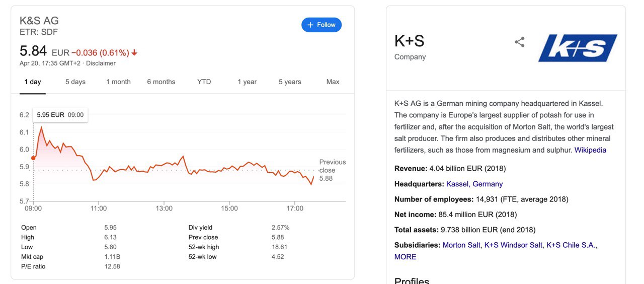This screenshot has height=284, width=644.
Task: Switch to the 5 days chart range
Action: pos(75,82)
